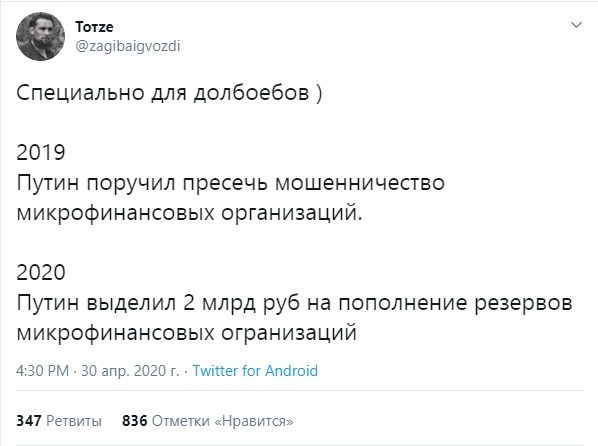Click the tweet's opening line starting Специально

pos(169,93)
